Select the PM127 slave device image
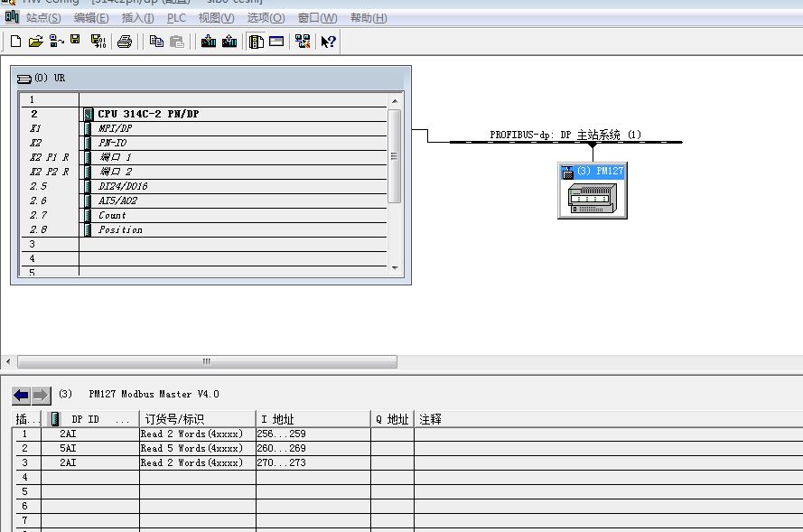This screenshot has width=803, height=532. [593, 199]
